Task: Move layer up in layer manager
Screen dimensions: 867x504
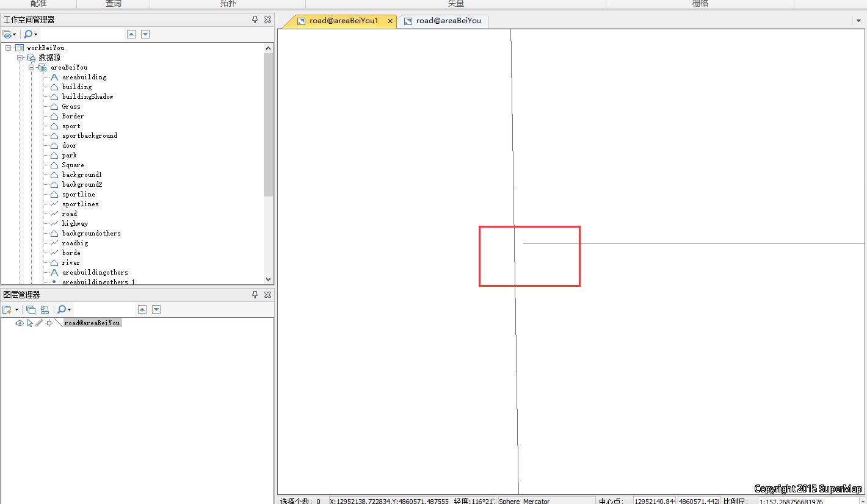Action: pos(142,310)
